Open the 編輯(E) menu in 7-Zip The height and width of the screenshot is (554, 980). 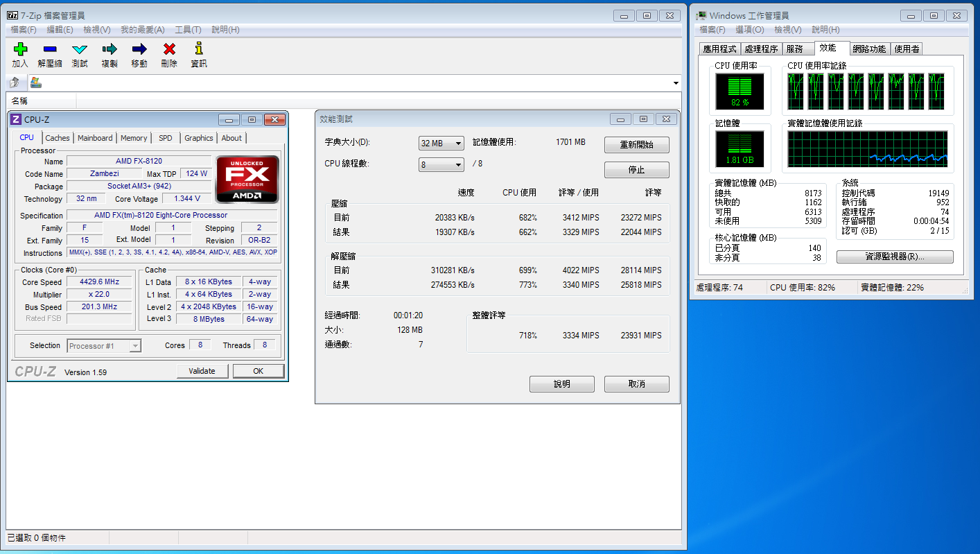60,30
